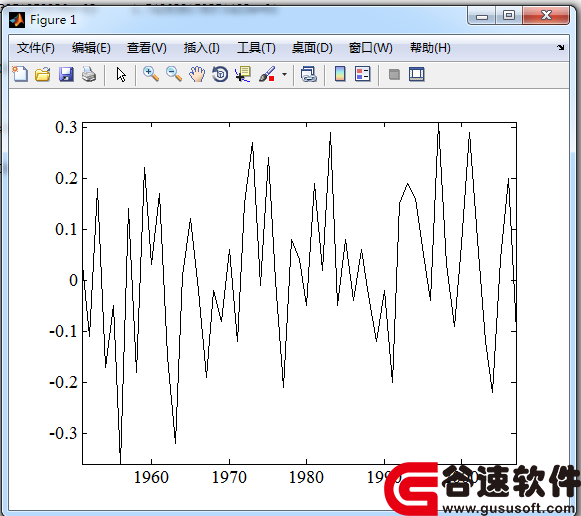Viewport: 581px width, 516px height.
Task: Dock the figure using menu bar arrow
Action: click(x=560, y=47)
